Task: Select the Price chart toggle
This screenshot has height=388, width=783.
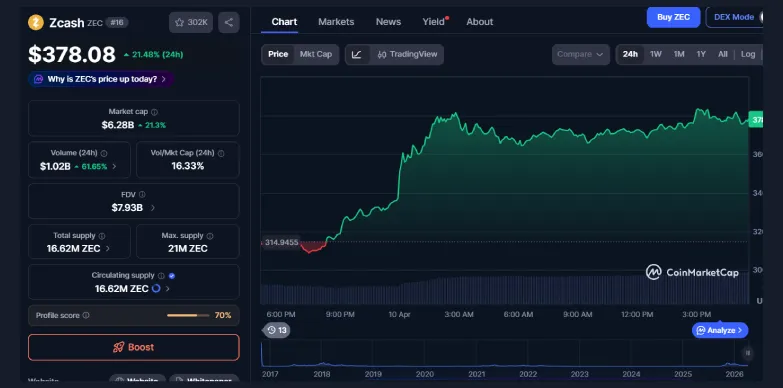Action: tap(278, 54)
